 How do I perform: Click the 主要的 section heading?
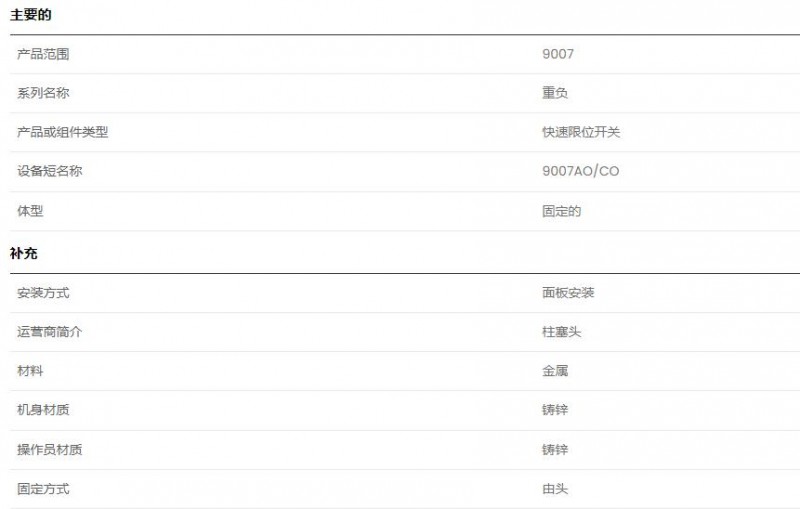coord(31,15)
